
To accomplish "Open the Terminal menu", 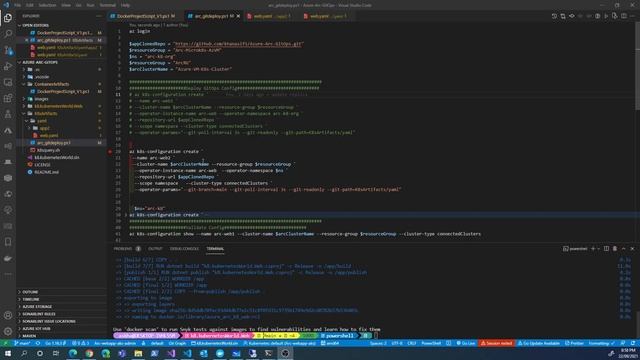I will pos(107,5).
